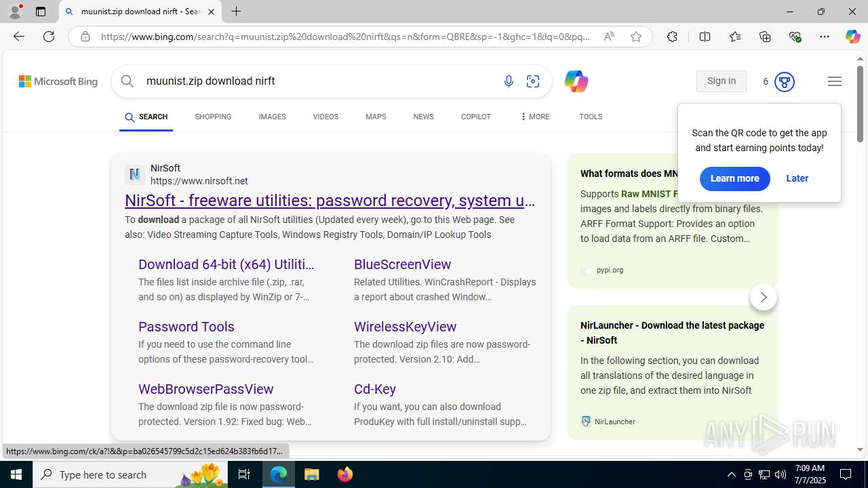This screenshot has height=488, width=868.
Task: Switch to the NEWS tab
Action: (423, 117)
